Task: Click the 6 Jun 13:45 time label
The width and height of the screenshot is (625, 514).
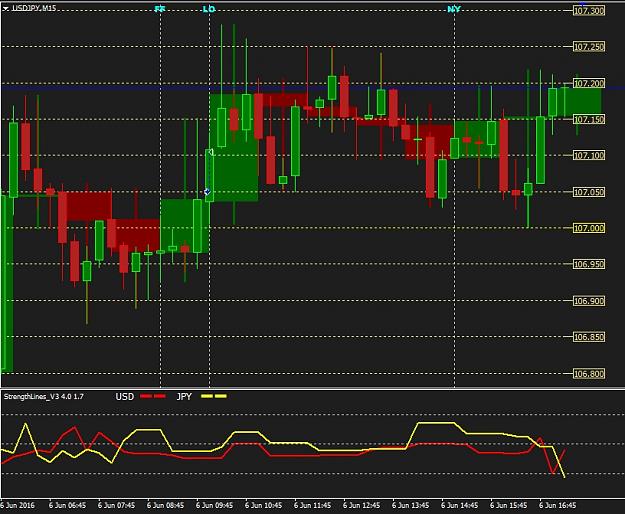Action: pos(411,505)
